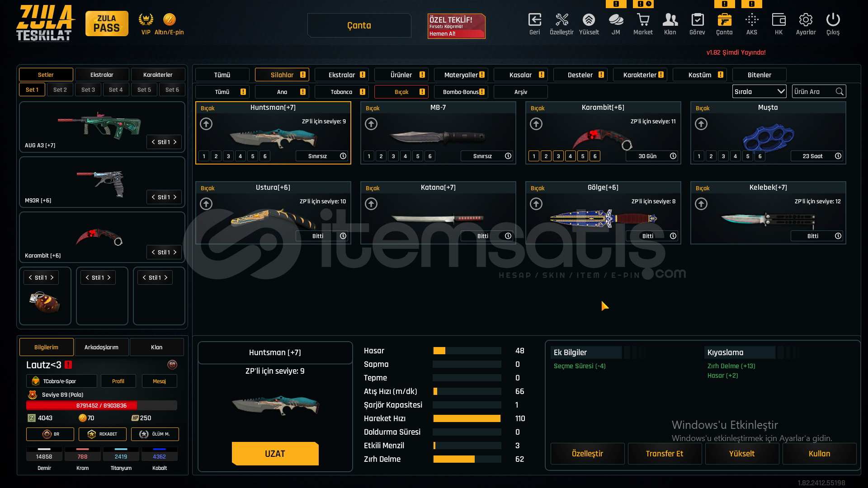Select slot 1 on the MB-7 card

tap(369, 156)
